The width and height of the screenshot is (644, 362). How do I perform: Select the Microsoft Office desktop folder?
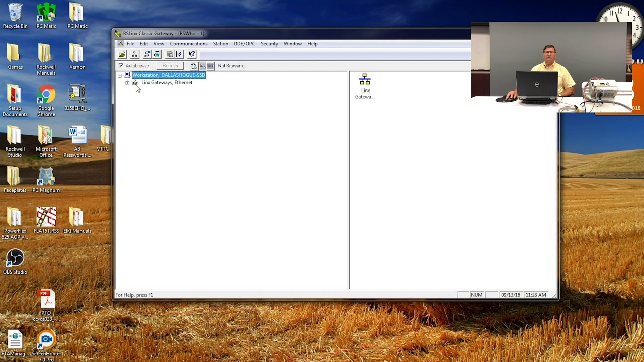[46, 142]
